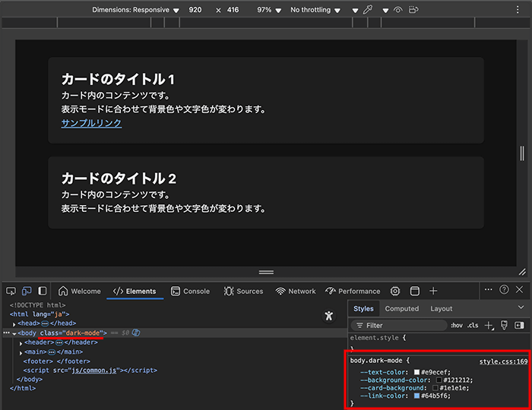This screenshot has height=410, width=532.
Task: Click flexbox badge icon beside body tag
Action: [x=136, y=333]
